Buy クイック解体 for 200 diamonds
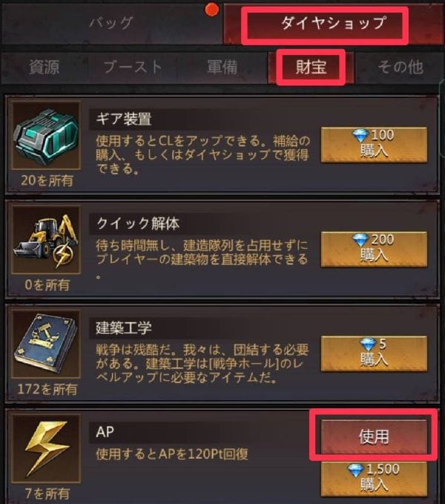The width and height of the screenshot is (445, 504). [x=374, y=249]
